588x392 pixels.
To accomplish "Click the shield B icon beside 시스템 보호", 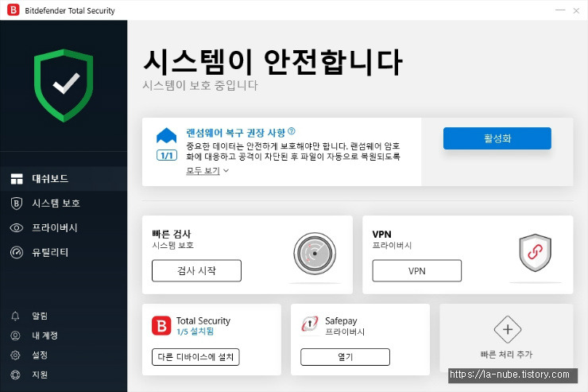I will [17, 204].
